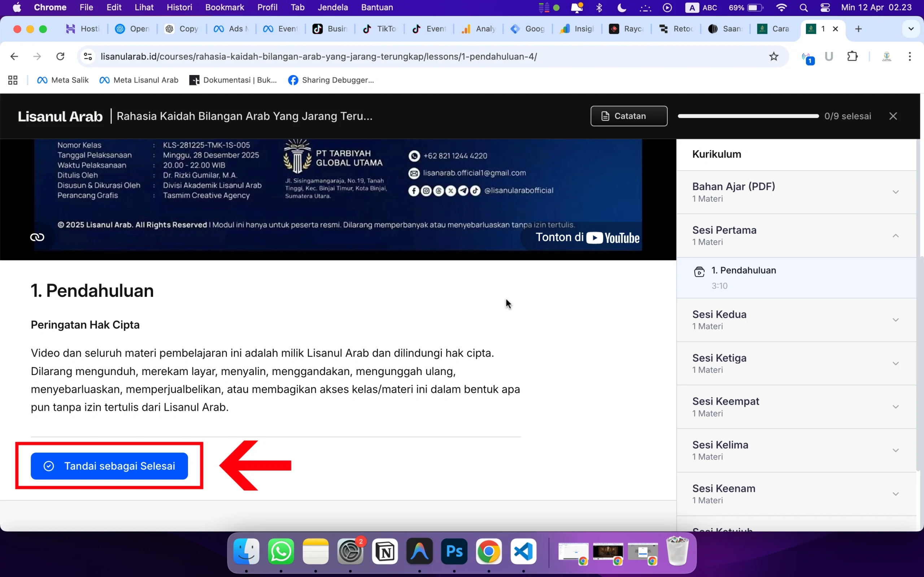
Task: Open the Catatan notes button
Action: [x=629, y=116]
